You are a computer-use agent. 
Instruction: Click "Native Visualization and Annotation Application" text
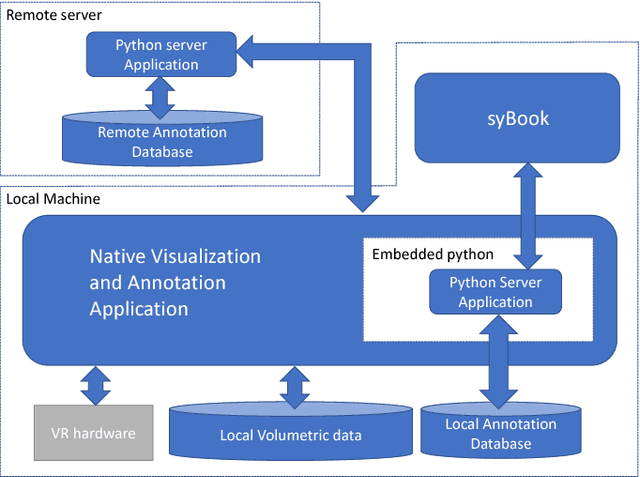[x=175, y=283]
